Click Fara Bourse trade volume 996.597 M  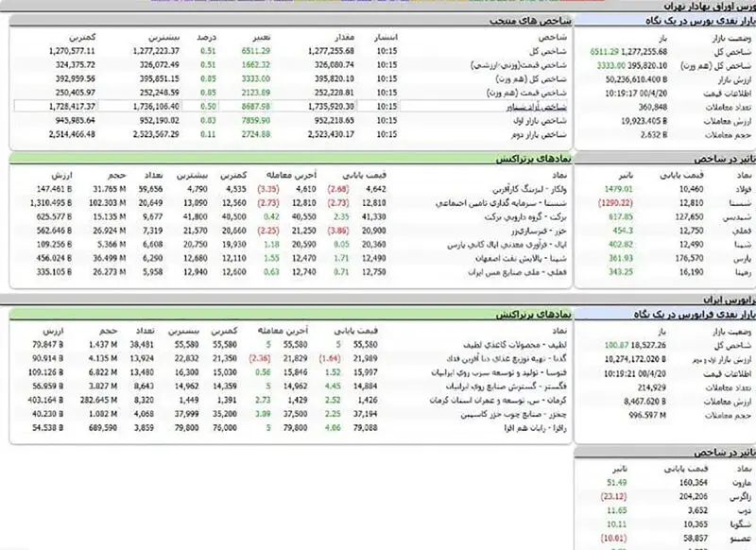point(647,415)
